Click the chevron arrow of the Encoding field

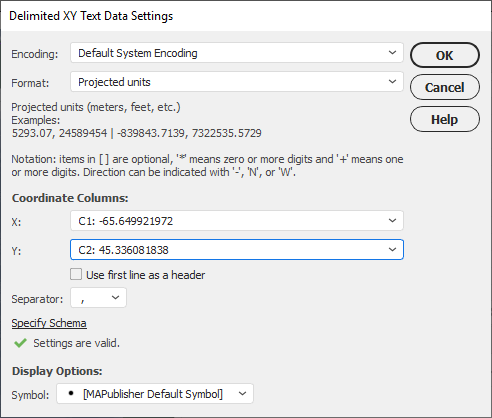[x=392, y=53]
